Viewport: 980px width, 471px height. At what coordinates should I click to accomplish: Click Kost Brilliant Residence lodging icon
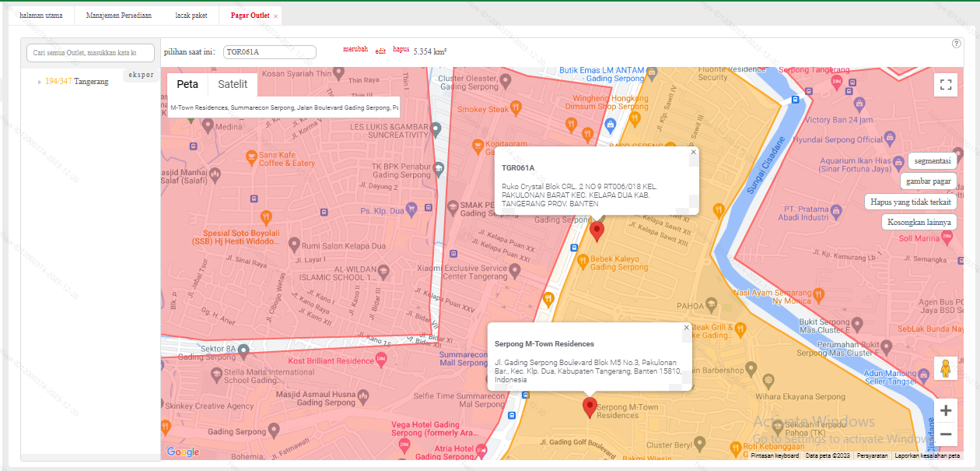point(381,359)
